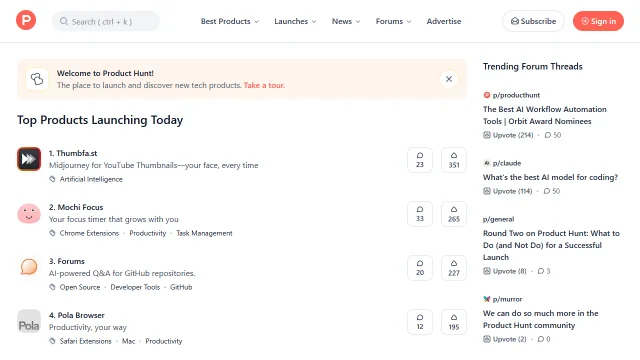This screenshot has width=640, height=360.
Task: Open Pola Browser comments showing 12
Action: 420,322
